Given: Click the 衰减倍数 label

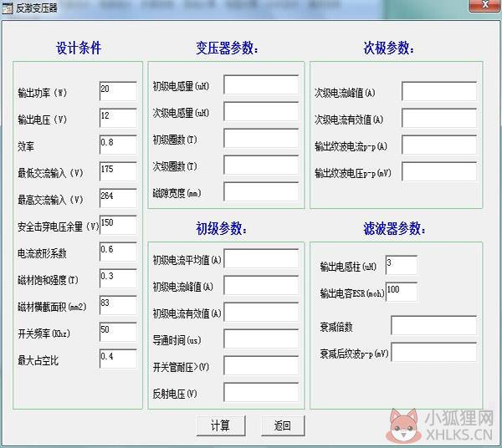Looking at the screenshot, I should pyautogui.click(x=336, y=327).
